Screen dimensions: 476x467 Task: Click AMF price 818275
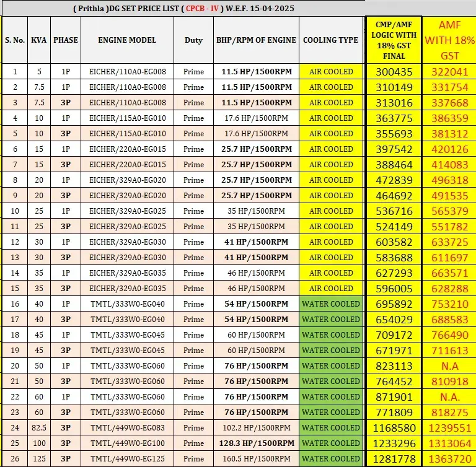point(449,412)
